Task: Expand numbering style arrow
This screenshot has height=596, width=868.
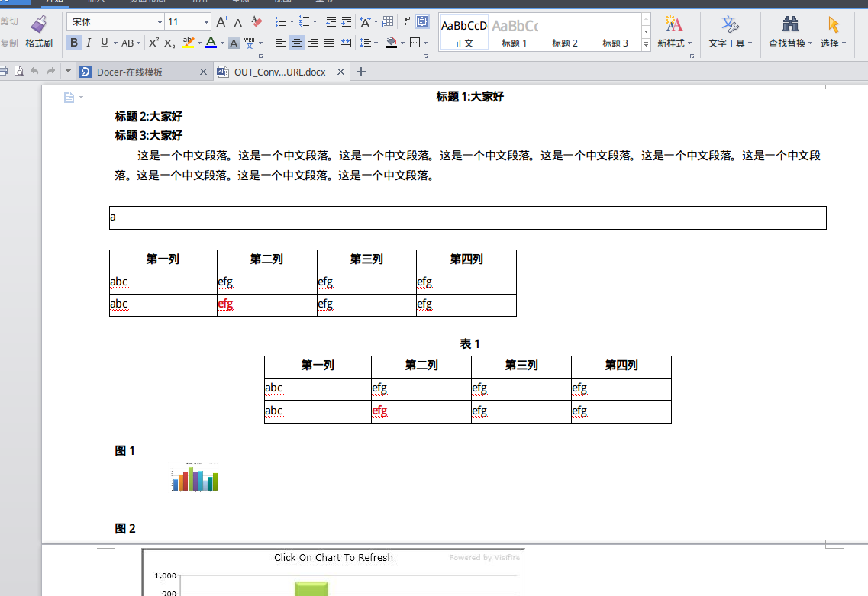Action: click(315, 22)
